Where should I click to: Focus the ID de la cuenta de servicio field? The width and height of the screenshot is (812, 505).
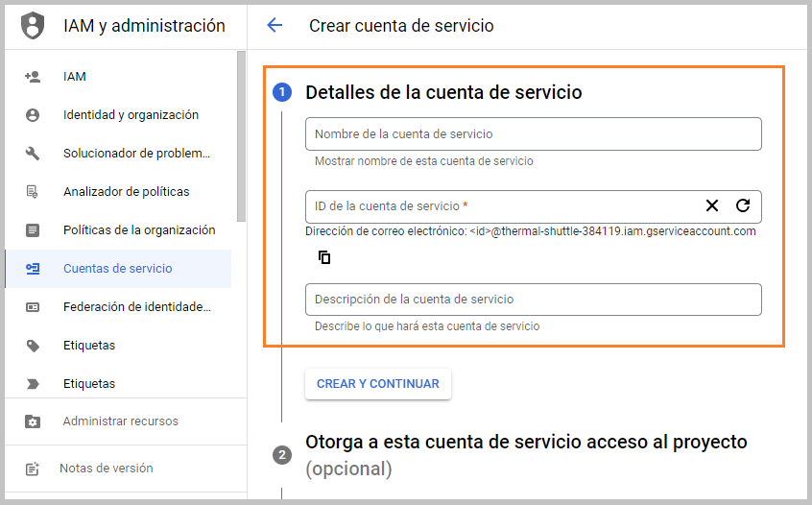click(502, 206)
